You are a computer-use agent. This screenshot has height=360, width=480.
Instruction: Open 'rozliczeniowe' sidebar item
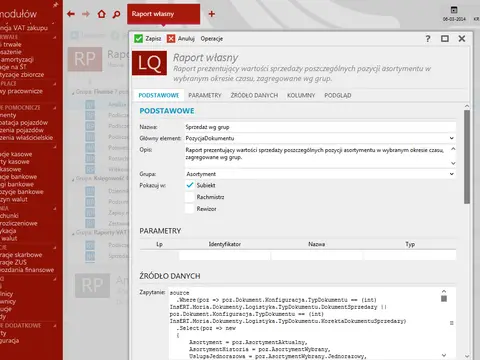click(19, 223)
